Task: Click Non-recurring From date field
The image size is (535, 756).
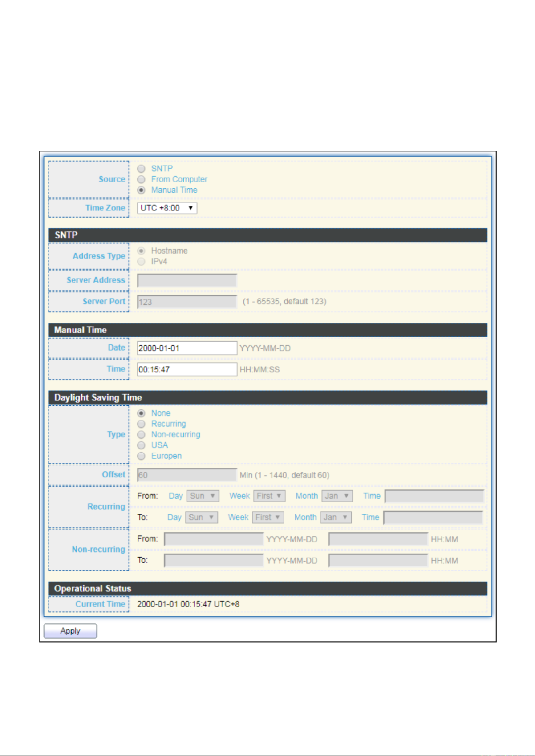Action: [x=213, y=539]
